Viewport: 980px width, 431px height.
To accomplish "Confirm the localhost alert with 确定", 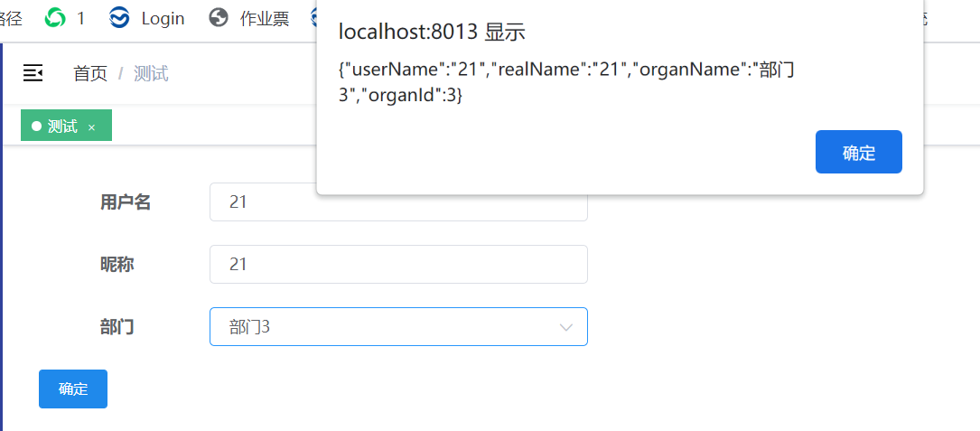I will [859, 152].
